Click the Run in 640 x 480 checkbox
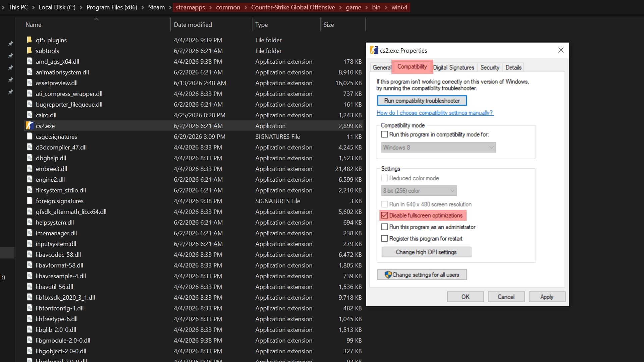The width and height of the screenshot is (644, 362). [384, 204]
